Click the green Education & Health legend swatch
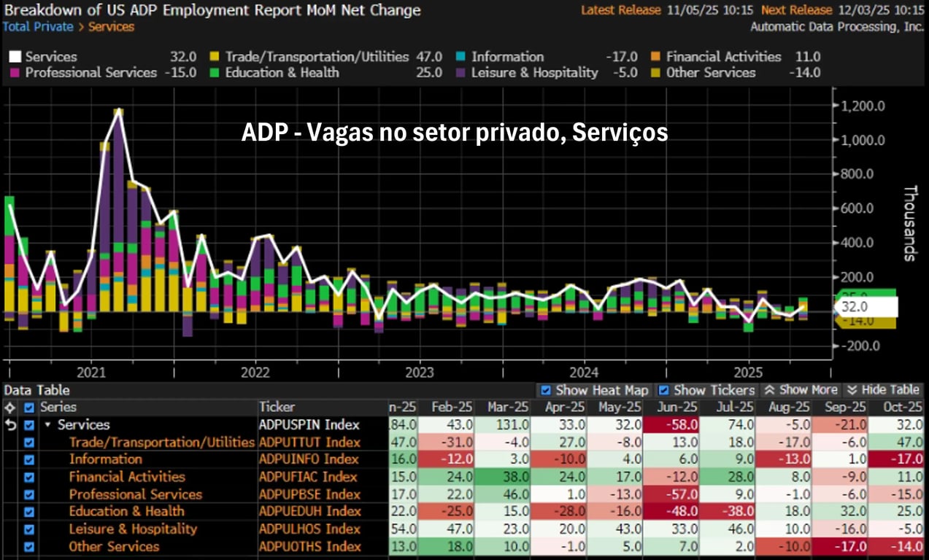 (215, 73)
